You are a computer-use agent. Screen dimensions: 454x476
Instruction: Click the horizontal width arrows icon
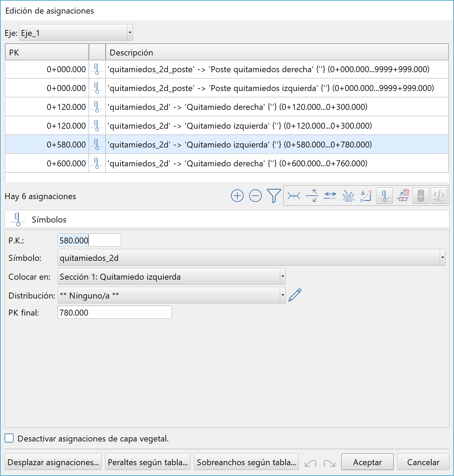click(x=330, y=196)
